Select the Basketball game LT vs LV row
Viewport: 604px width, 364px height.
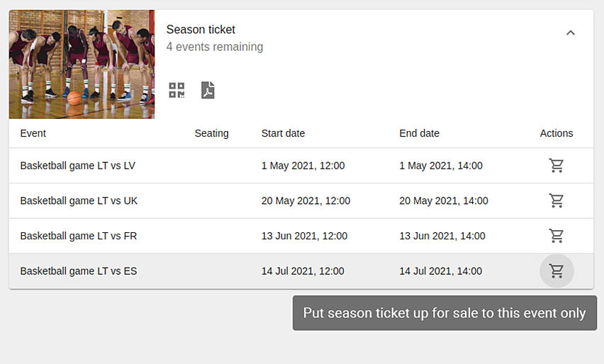[78, 166]
